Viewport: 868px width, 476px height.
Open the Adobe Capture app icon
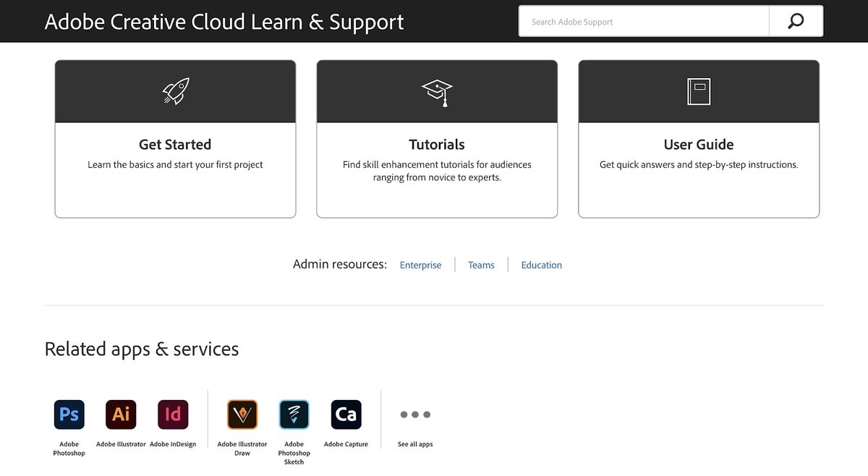346,415
